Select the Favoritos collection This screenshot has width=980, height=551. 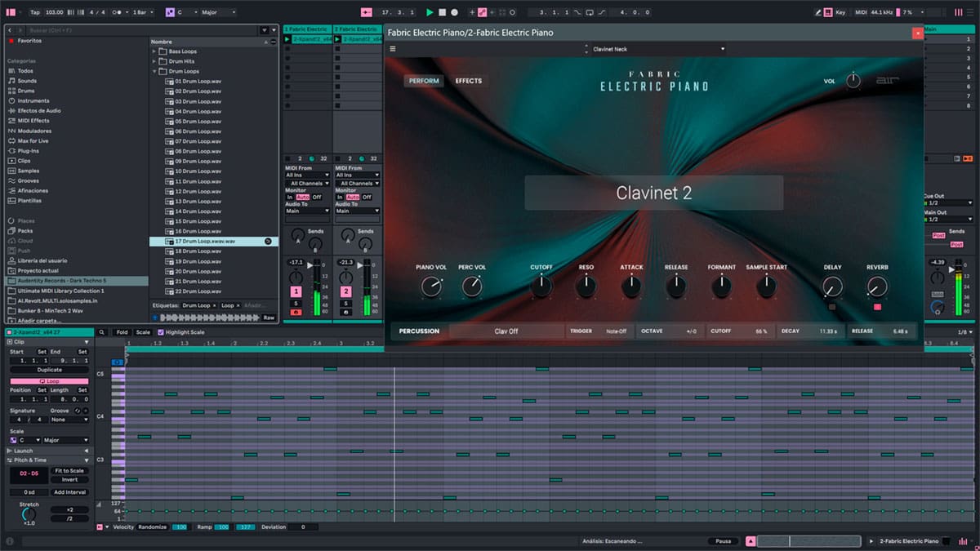(x=29, y=40)
